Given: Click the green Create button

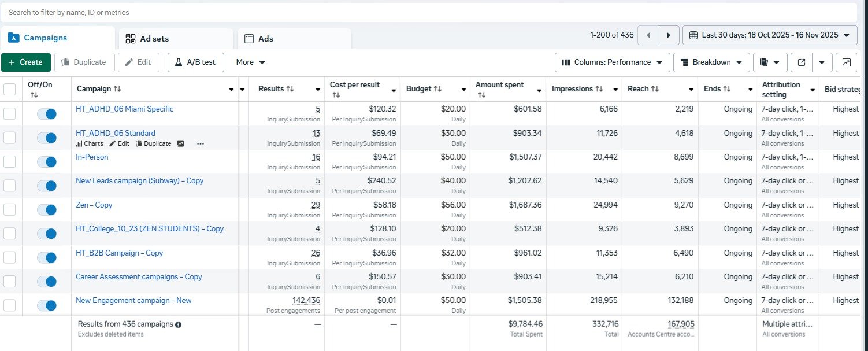Looking at the screenshot, I should coord(26,62).
